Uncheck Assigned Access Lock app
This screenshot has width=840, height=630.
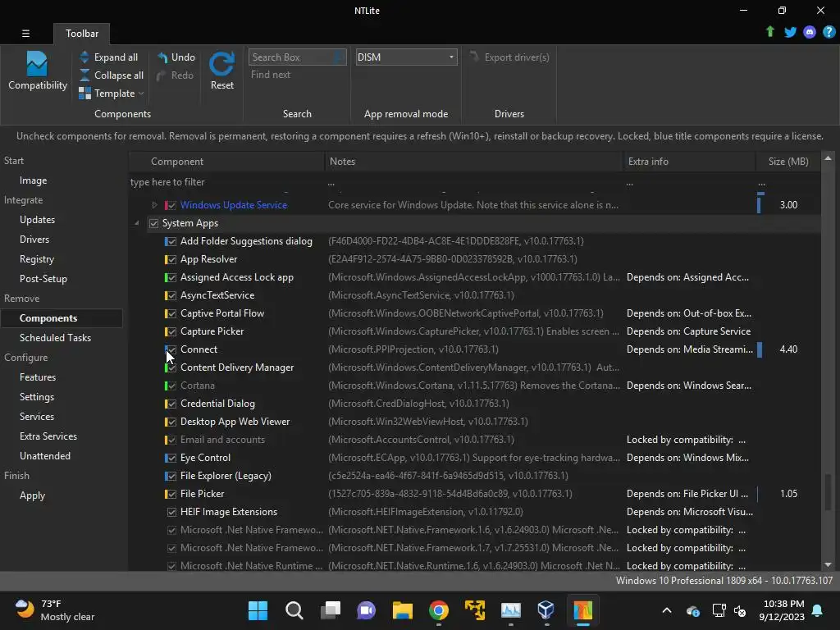click(x=171, y=278)
